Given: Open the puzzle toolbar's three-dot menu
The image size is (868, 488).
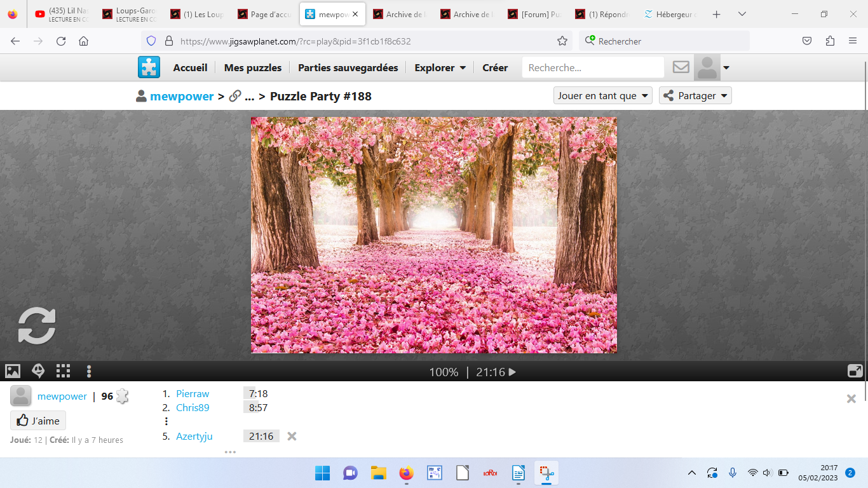Looking at the screenshot, I should pos(89,371).
